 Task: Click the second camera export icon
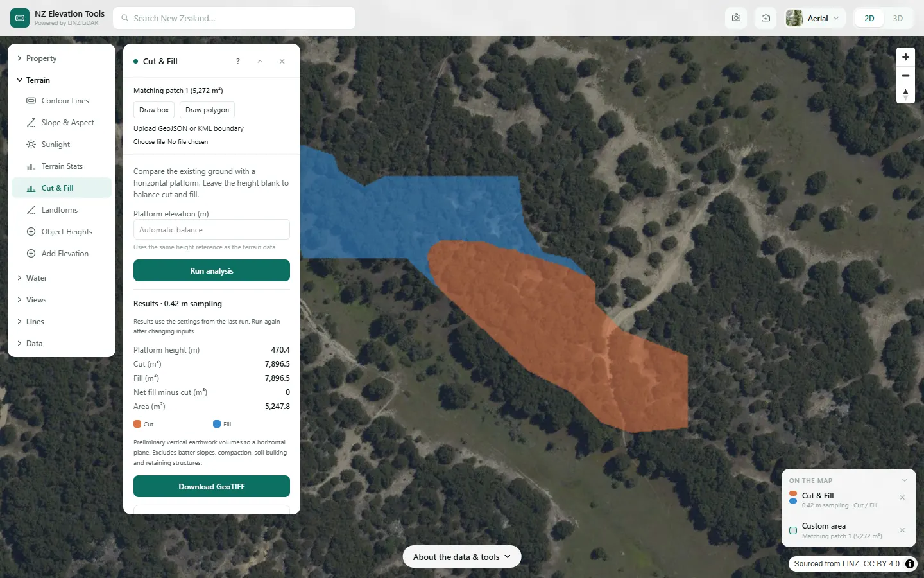pos(766,18)
